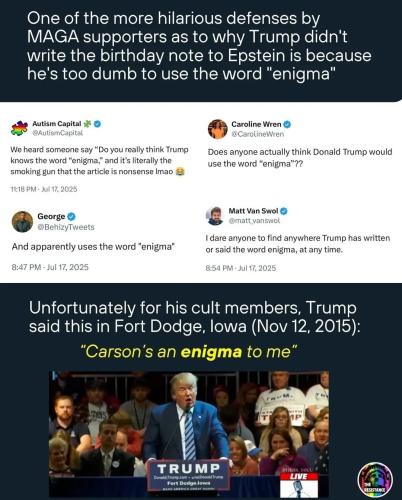Open the @CarolineWren handle link
Screen dimensions: 402x500
point(258,134)
